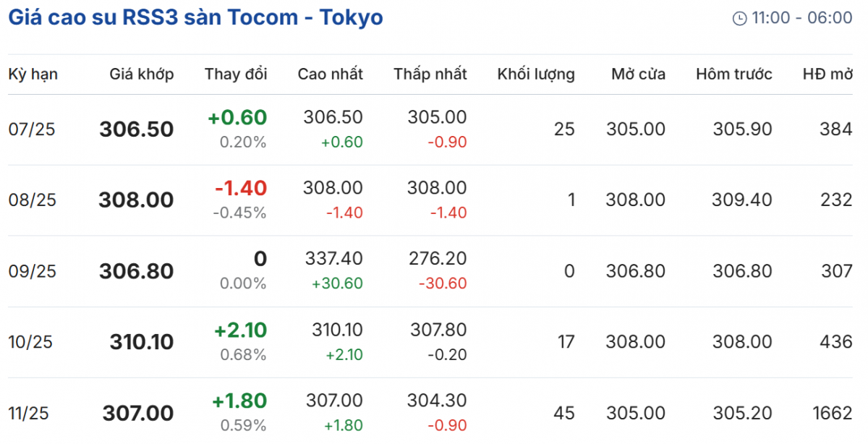Click the Hôm trước column header

733,74
